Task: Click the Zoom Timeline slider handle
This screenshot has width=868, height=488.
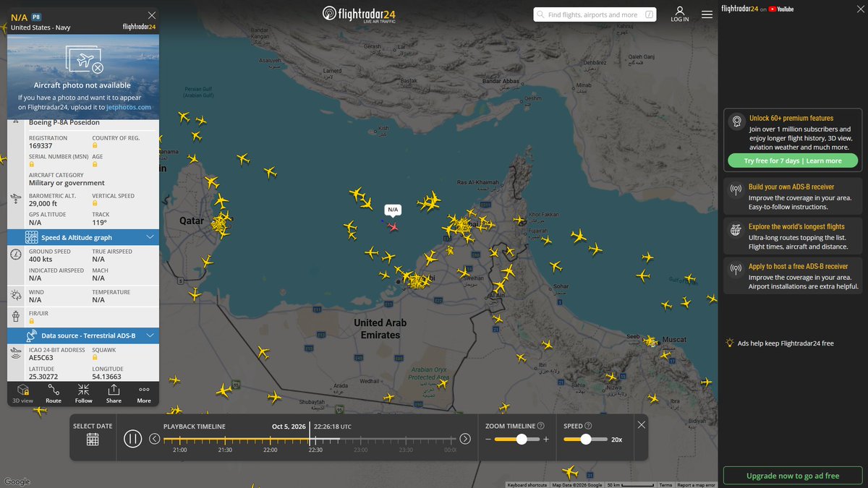Action: 522,439
